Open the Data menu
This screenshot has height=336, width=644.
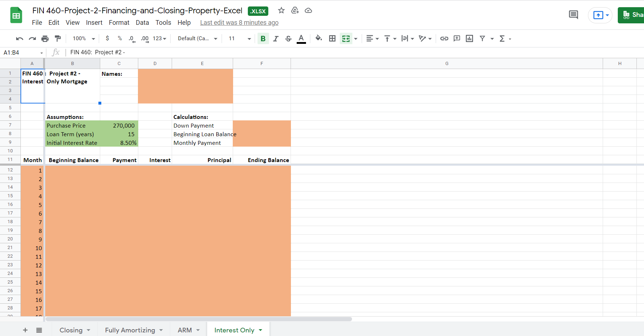pyautogui.click(x=142, y=22)
